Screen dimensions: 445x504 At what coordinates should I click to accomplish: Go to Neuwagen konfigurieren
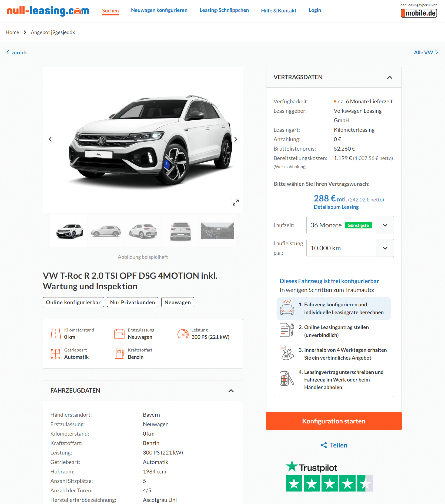pos(159,10)
